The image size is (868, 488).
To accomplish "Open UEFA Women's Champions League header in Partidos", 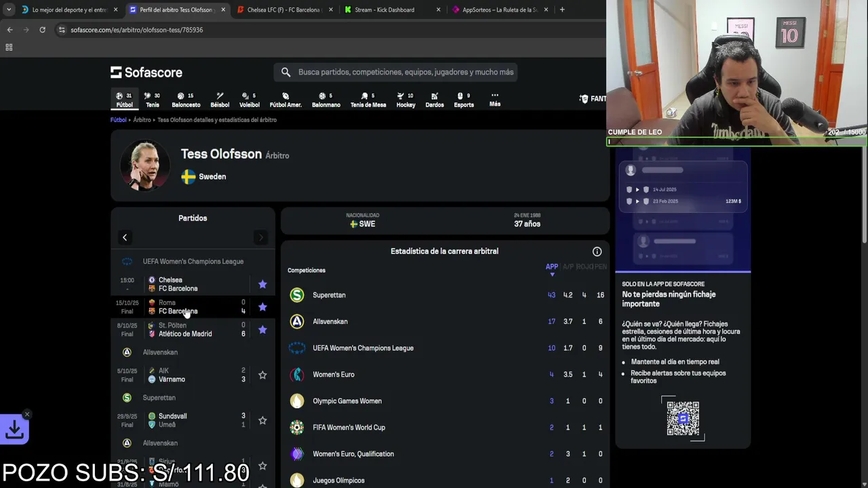I will [193, 262].
